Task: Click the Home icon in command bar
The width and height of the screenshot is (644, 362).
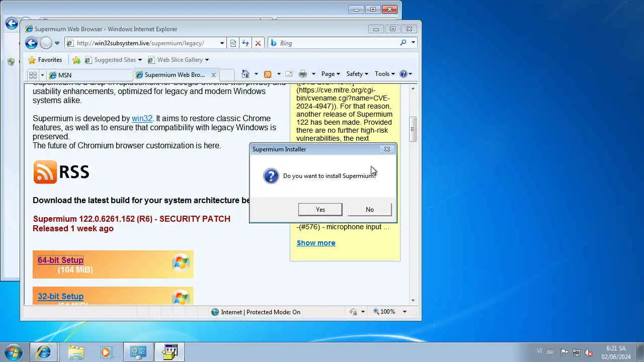Action: tap(245, 74)
